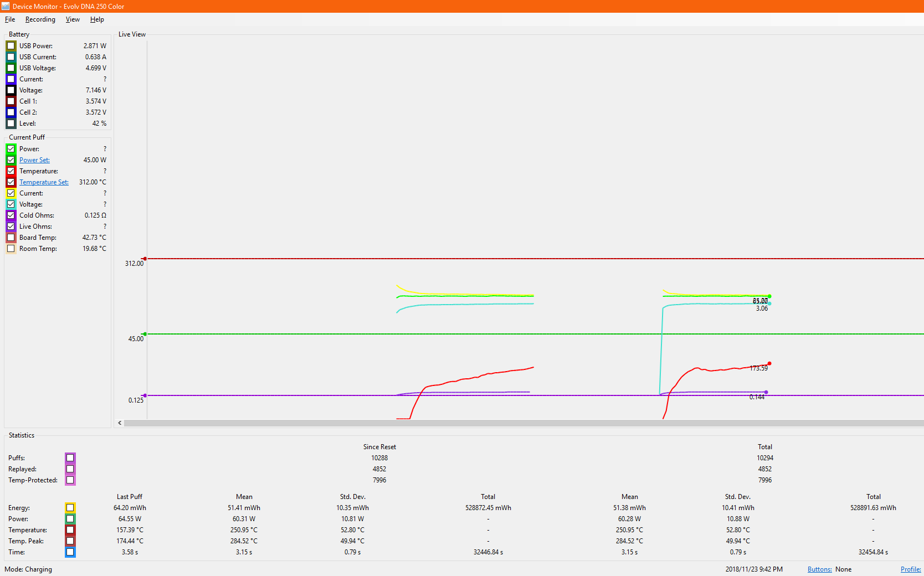This screenshot has width=924, height=576.
Task: Enable the USB Power checkbox
Action: (11, 46)
